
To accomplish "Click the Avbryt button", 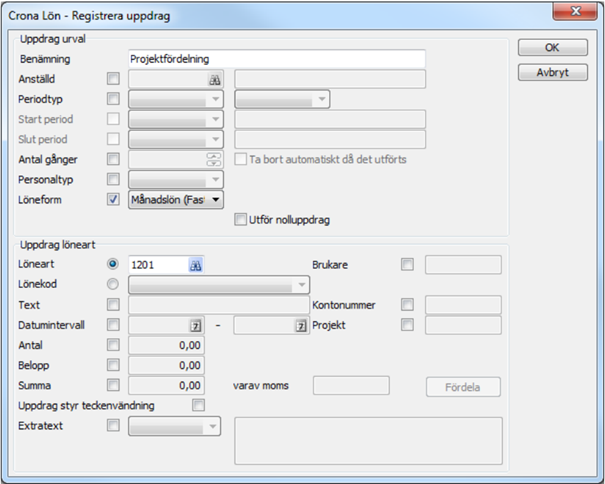I will coord(553,72).
